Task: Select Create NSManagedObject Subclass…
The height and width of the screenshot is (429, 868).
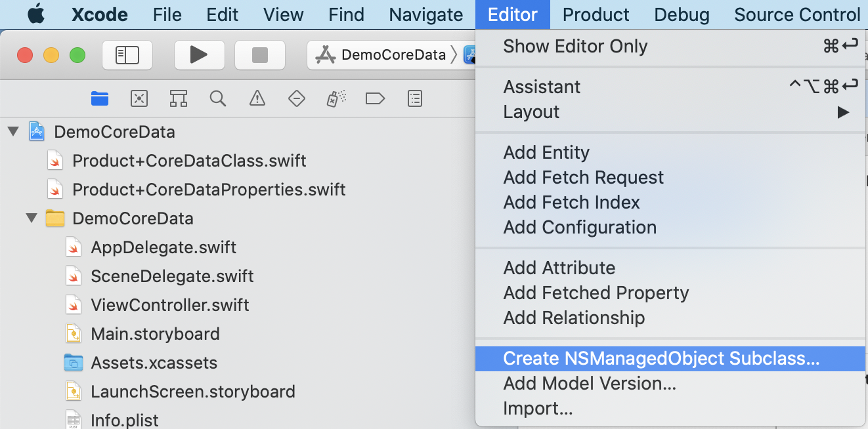Action: [670, 358]
